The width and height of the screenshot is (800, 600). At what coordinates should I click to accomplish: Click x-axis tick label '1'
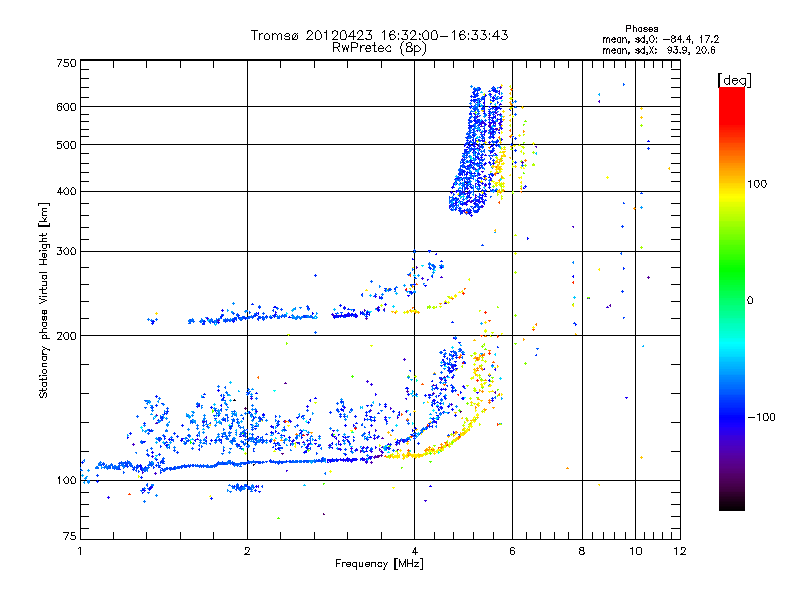click(80, 551)
